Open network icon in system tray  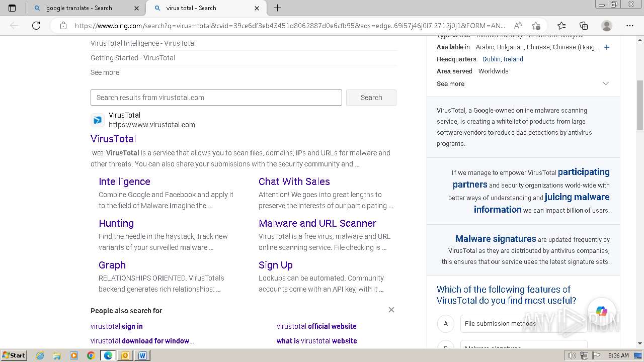click(583, 355)
